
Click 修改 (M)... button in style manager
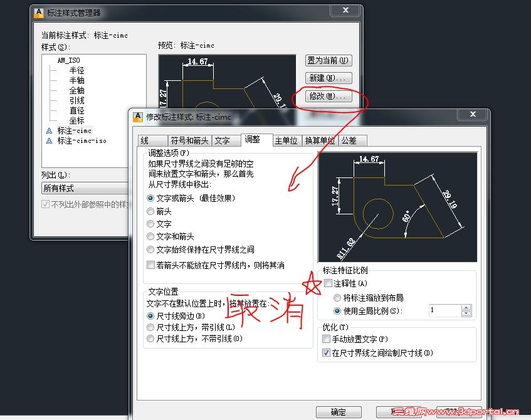329,96
